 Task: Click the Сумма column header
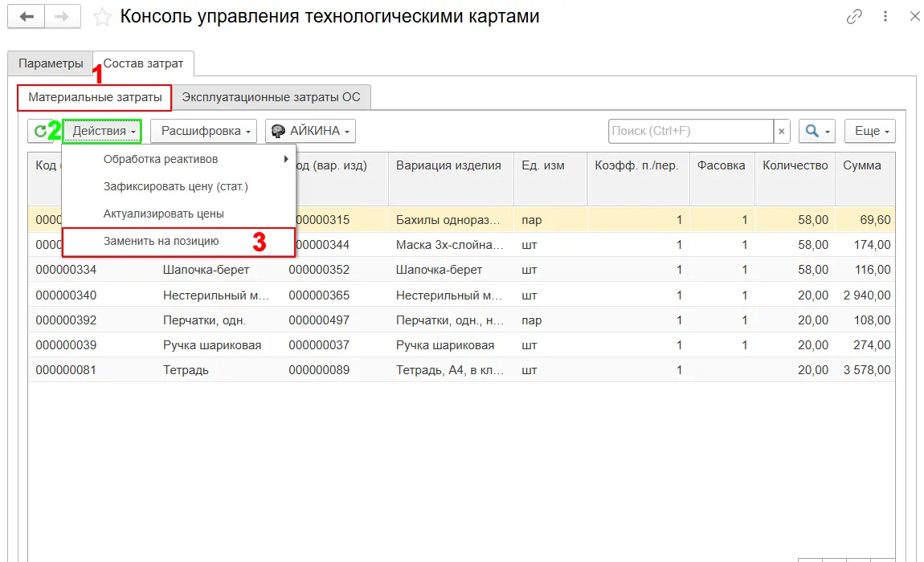(865, 179)
